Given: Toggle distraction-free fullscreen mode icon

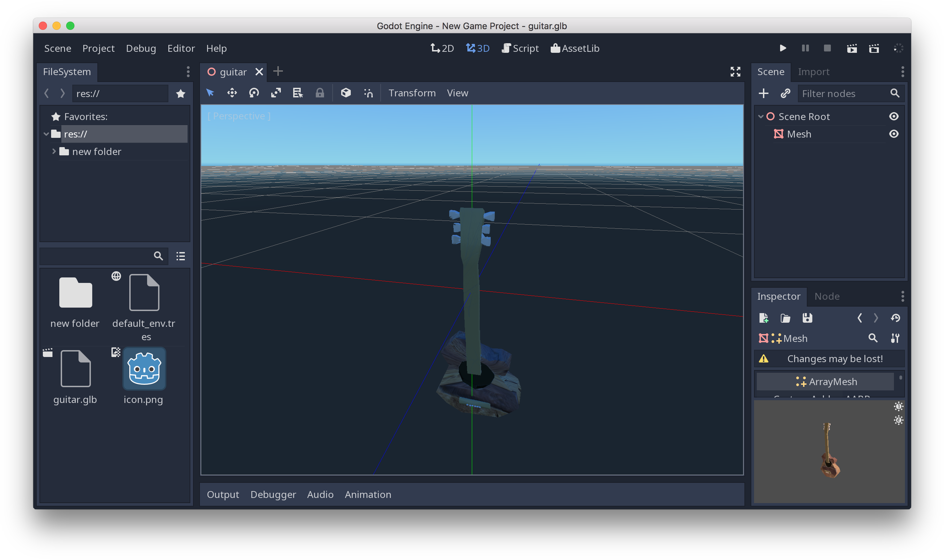Looking at the screenshot, I should point(736,72).
